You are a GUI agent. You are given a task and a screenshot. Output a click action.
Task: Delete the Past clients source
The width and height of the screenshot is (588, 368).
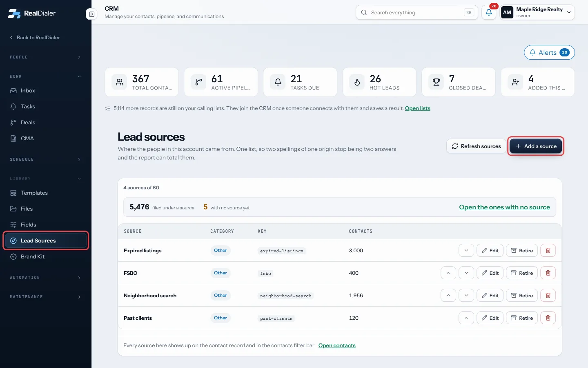coord(548,318)
